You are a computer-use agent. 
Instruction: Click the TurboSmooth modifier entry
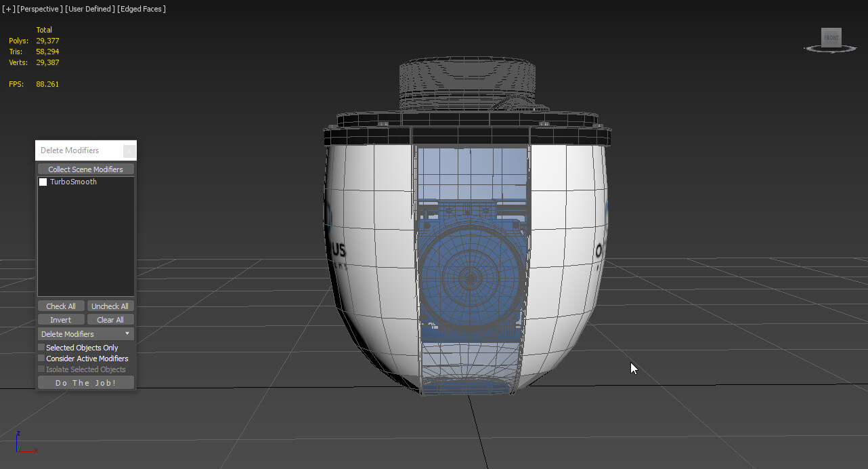[73, 181]
